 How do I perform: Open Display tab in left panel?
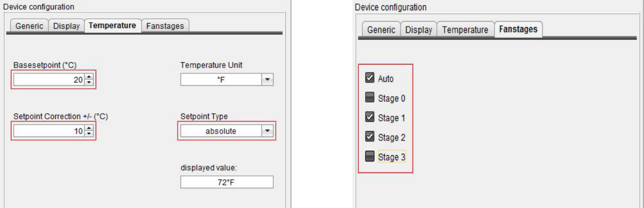[x=66, y=26]
